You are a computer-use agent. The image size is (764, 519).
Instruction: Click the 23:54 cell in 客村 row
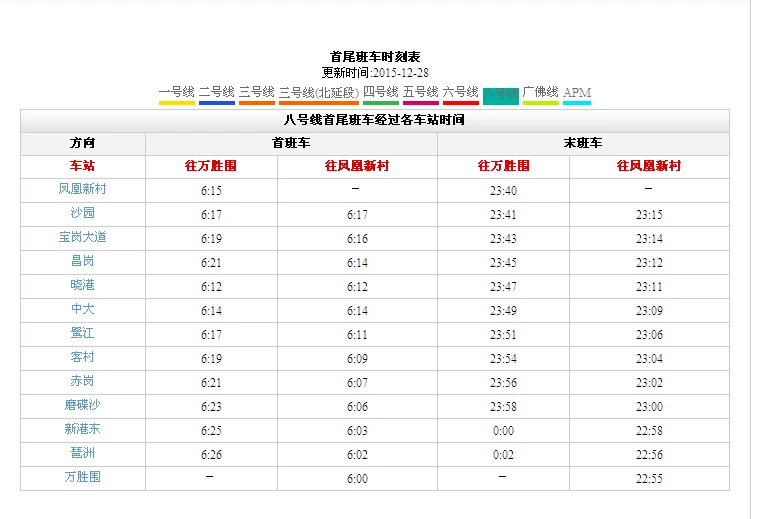pos(503,359)
